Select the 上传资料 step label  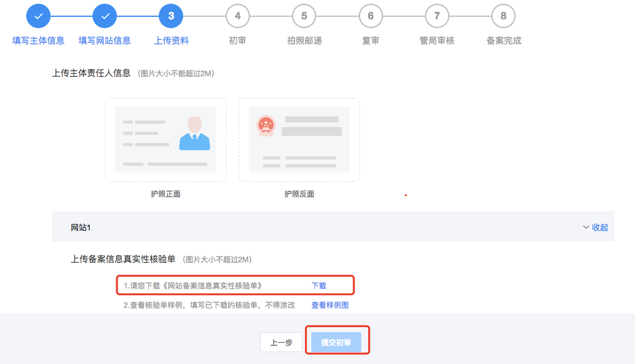pos(171,41)
